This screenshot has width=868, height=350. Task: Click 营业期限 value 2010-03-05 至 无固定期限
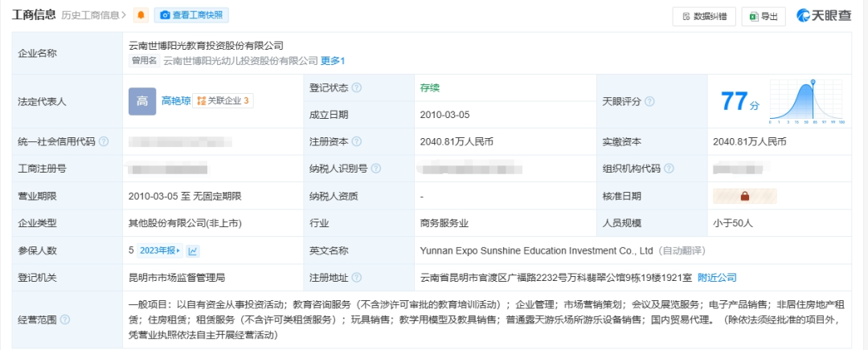pyautogui.click(x=185, y=196)
